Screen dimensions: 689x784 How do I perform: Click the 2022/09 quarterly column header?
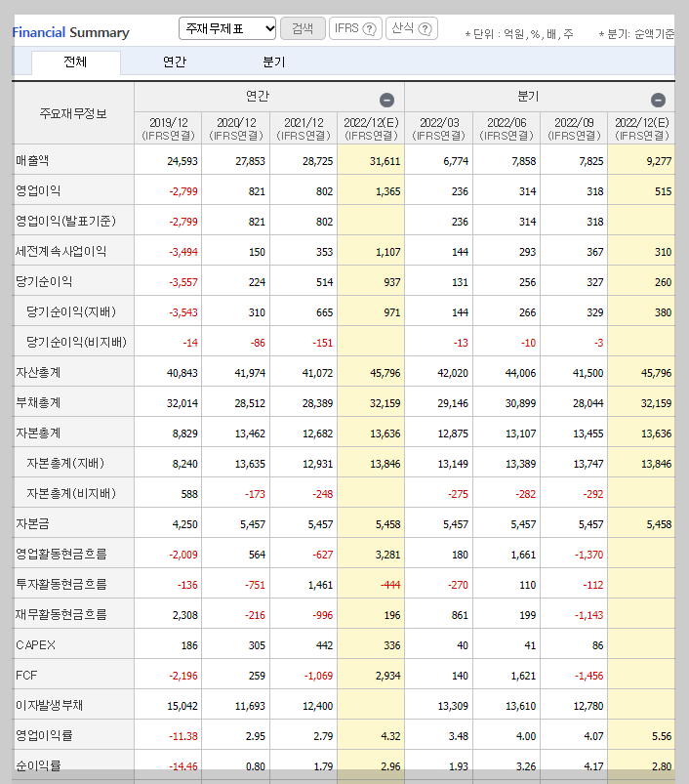[574, 129]
